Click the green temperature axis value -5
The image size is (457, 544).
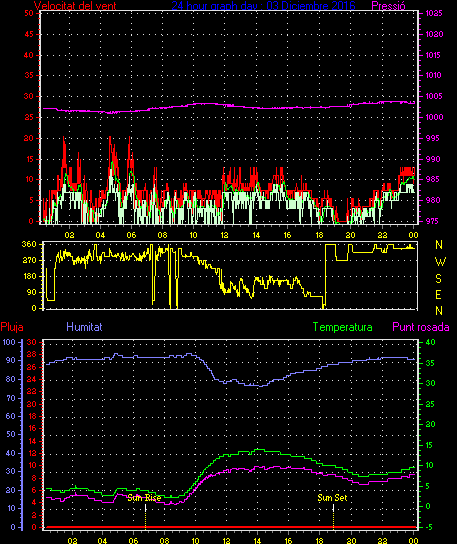click(x=428, y=527)
